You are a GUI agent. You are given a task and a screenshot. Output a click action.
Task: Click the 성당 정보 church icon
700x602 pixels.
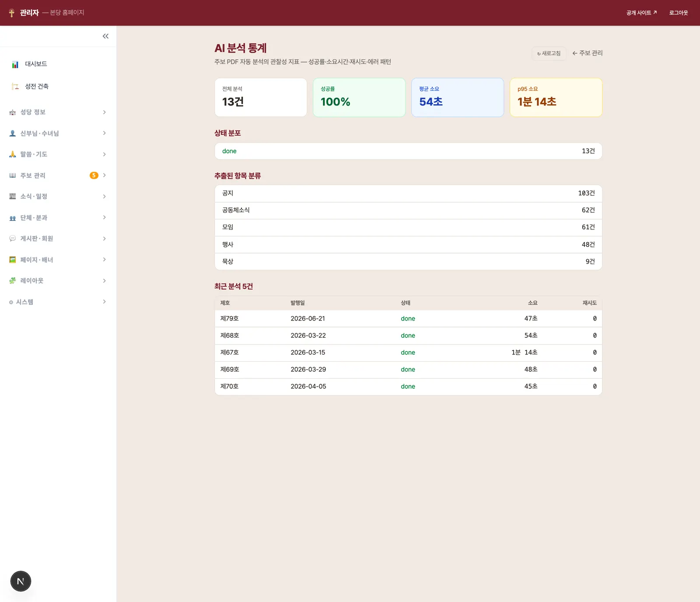[x=13, y=113]
